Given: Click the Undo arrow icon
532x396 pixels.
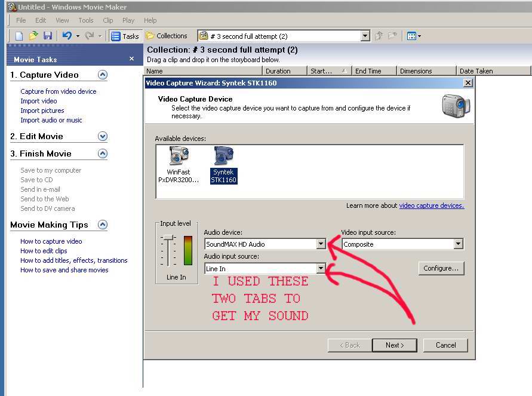Looking at the screenshot, I should (67, 36).
